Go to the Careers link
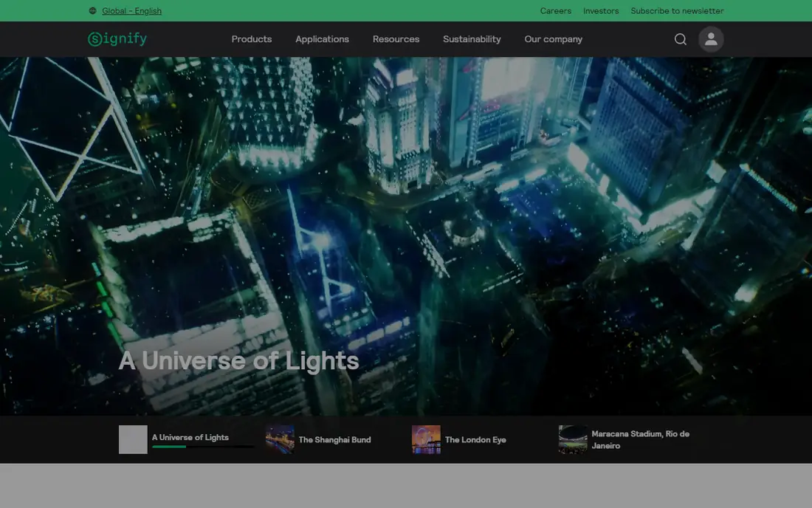The image size is (812, 508). (x=556, y=11)
